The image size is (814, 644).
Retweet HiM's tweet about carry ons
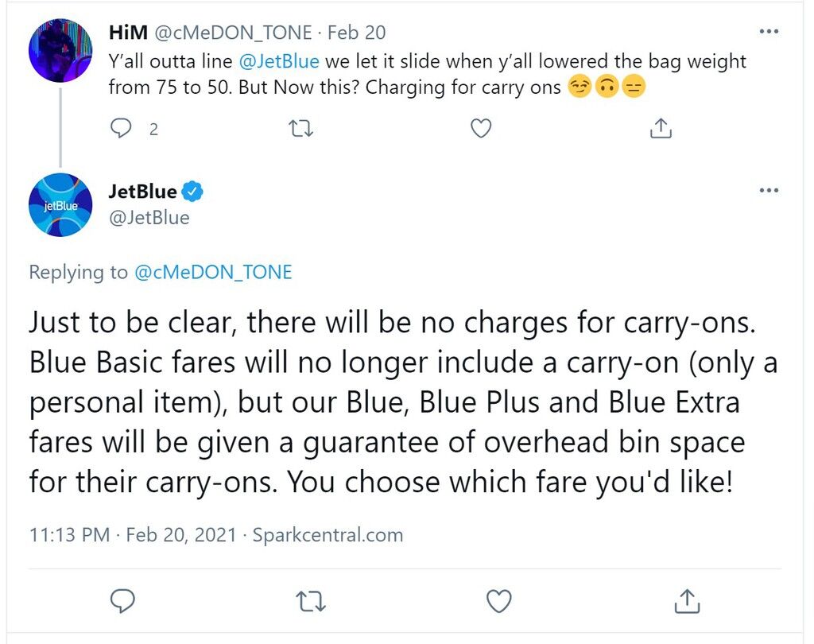coord(300,128)
